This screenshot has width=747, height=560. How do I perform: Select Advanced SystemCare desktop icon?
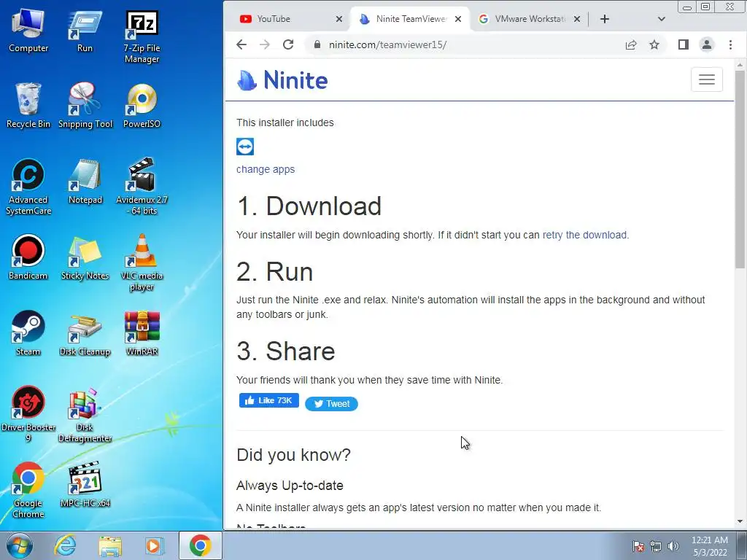[x=28, y=187]
